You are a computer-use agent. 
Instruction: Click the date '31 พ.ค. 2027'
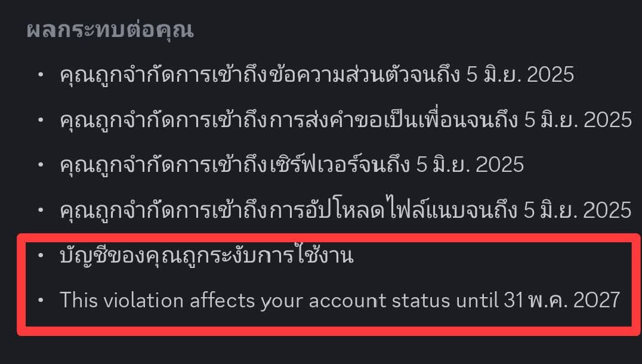point(562,300)
